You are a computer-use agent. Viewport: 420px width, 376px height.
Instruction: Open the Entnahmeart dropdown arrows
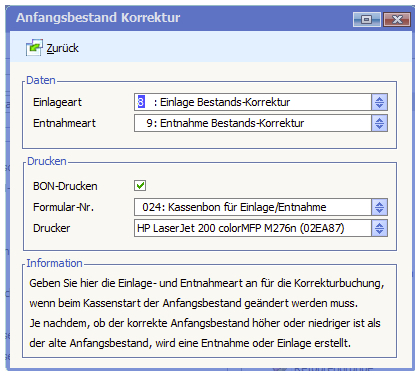pos(379,123)
